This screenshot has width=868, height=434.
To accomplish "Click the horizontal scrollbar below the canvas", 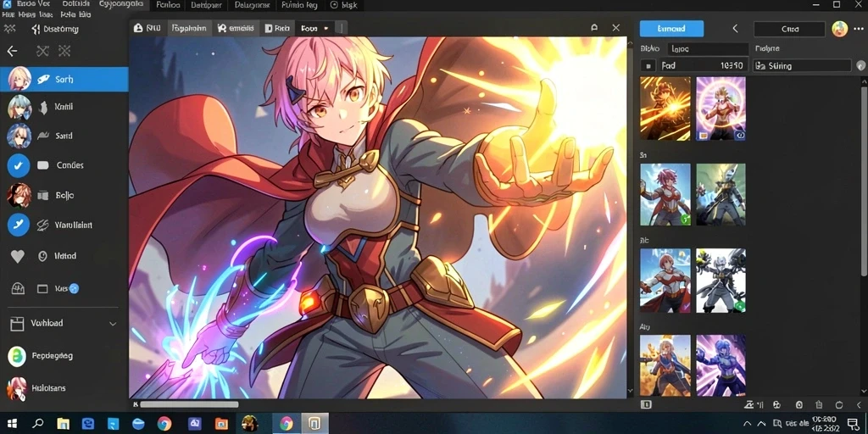I will tap(189, 404).
